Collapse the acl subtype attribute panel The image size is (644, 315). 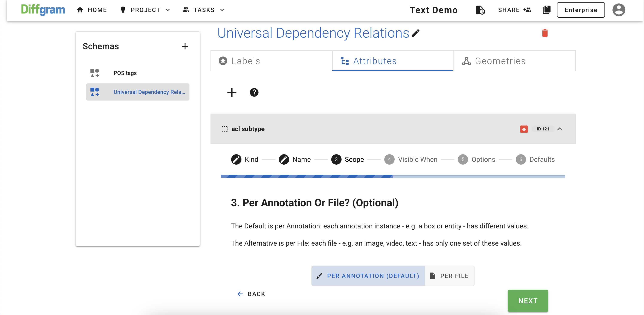click(560, 129)
